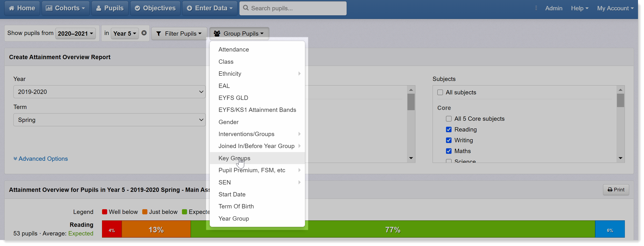Expand Advanced Options link

point(40,159)
